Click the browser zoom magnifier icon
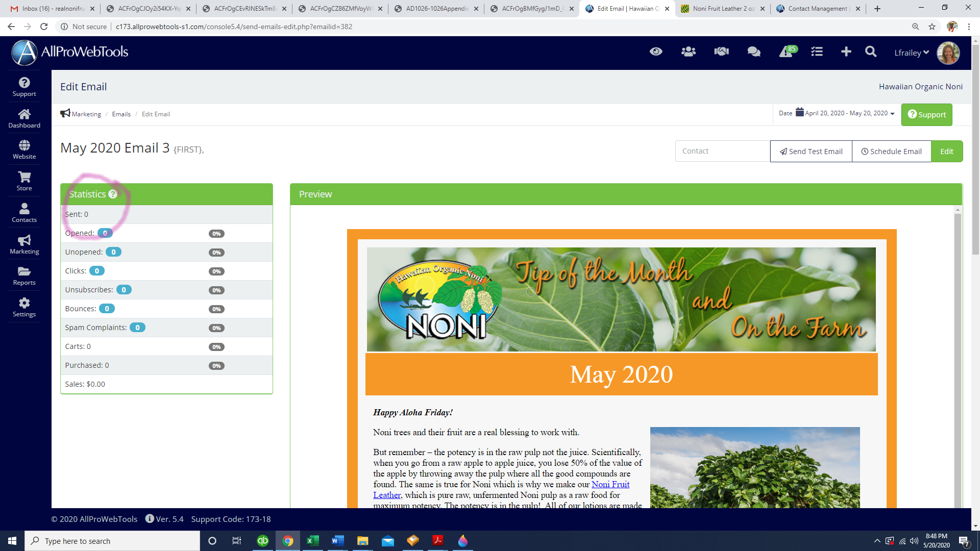This screenshot has width=980, height=551. 916,27
